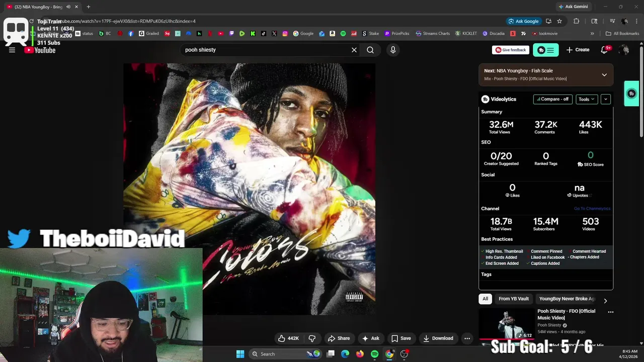Select the From YB Vault chip
Screen dimensions: 644x362
(514, 299)
